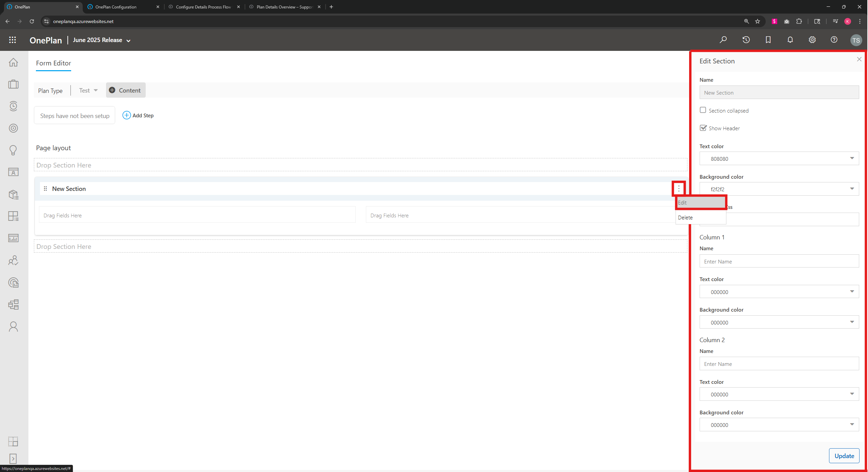Open the timesheet clock sidebar icon
Screen dimensions: 868x472
pos(13,106)
